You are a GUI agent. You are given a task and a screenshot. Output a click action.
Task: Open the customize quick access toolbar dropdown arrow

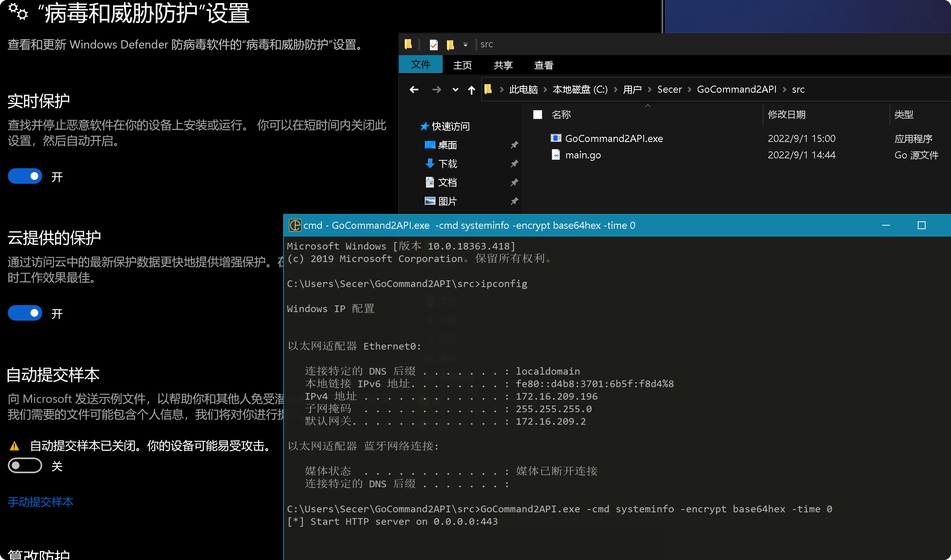465,45
